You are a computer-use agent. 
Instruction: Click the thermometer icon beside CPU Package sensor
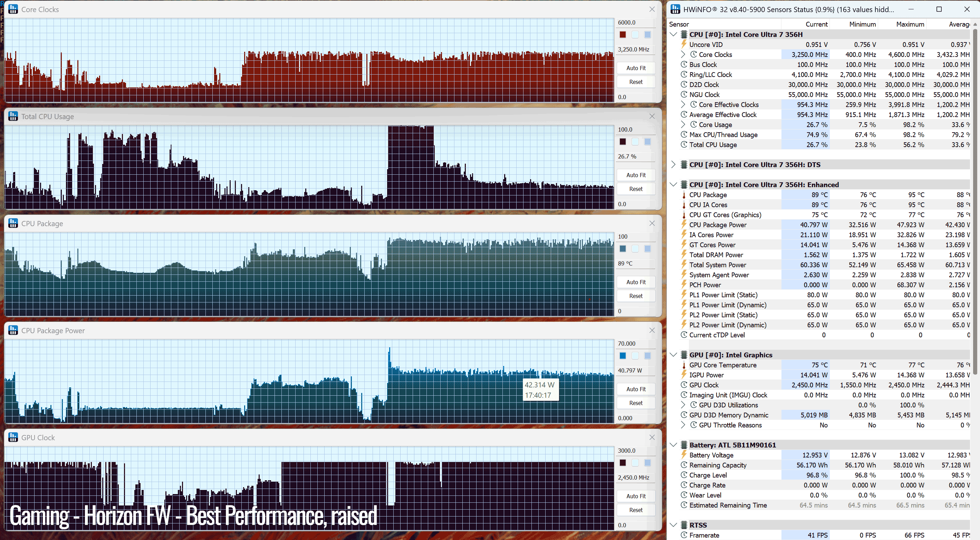[x=684, y=195]
